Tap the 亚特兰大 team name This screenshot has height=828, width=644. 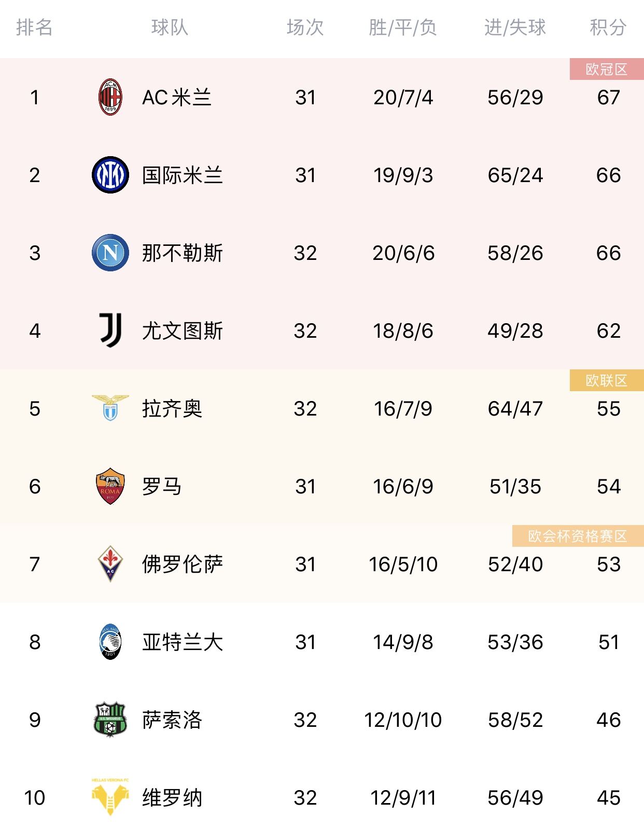pyautogui.click(x=183, y=642)
